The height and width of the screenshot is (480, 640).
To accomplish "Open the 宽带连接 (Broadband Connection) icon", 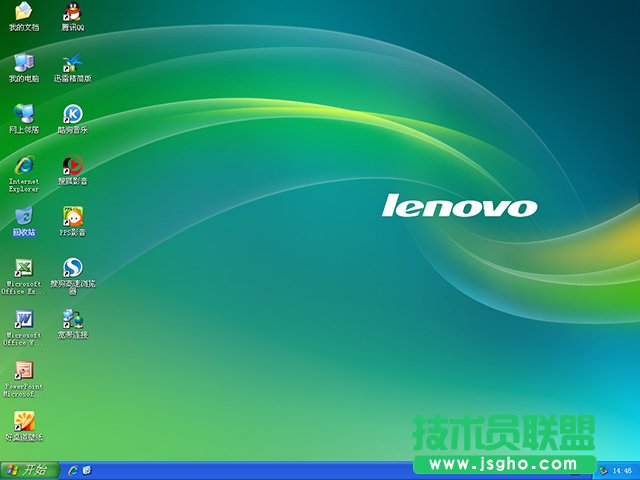I will pyautogui.click(x=72, y=319).
